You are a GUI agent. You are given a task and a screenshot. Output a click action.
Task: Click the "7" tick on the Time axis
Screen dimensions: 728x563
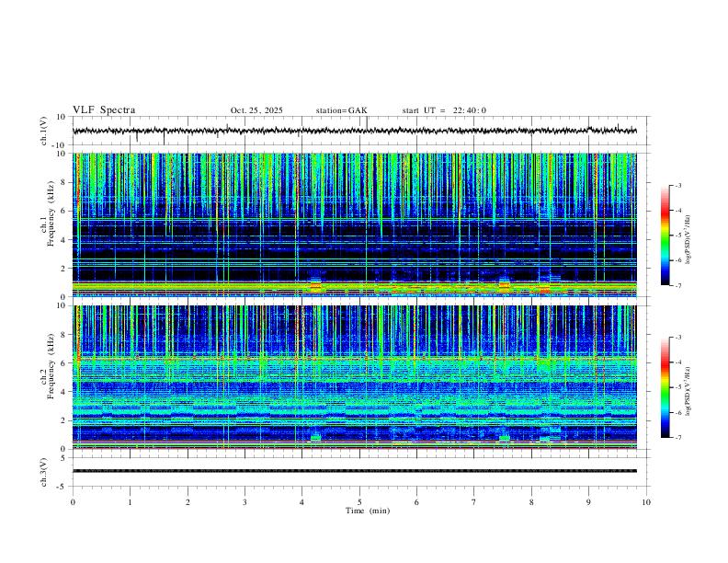[x=474, y=502]
